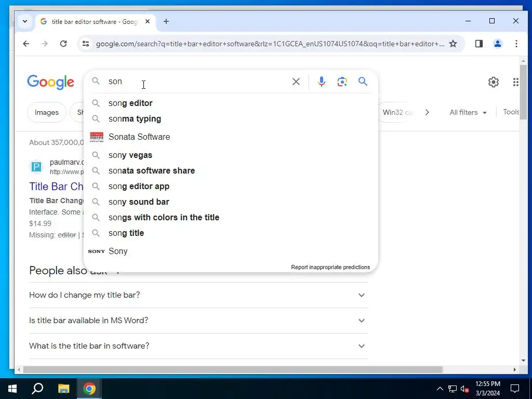Open the taskbar clock showing 12:55 PM

click(x=487, y=389)
